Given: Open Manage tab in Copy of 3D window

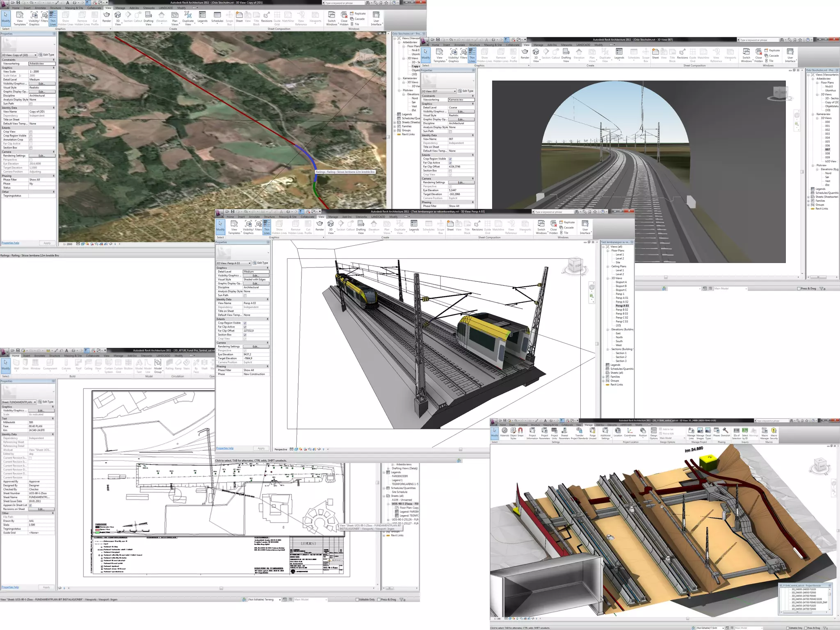Looking at the screenshot, I should tap(120, 8).
